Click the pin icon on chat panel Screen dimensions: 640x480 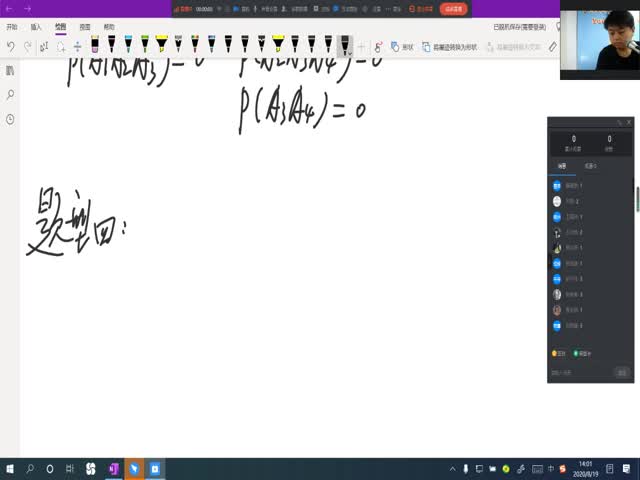pyautogui.click(x=620, y=122)
